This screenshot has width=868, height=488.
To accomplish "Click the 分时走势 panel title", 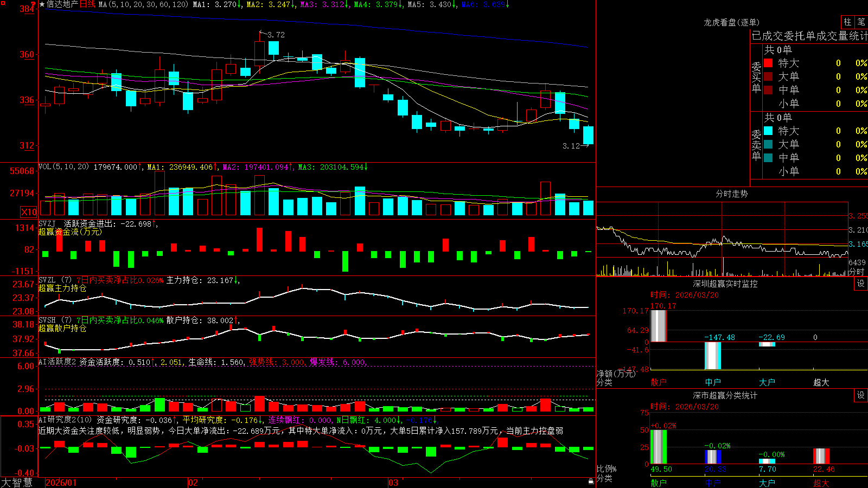I will [731, 194].
